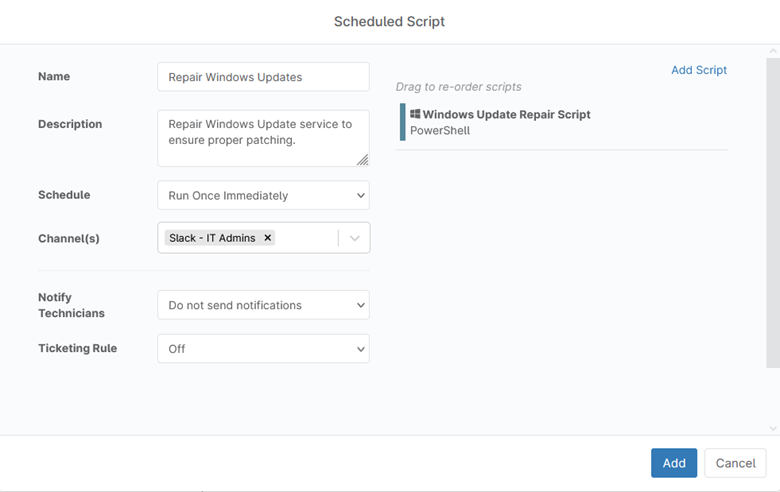Open the Schedule dropdown showing Run Once Immediately
The width and height of the screenshot is (780, 492).
[x=263, y=195]
